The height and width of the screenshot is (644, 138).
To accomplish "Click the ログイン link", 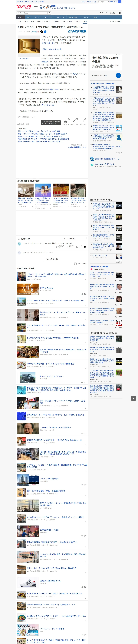I will click(x=42, y=8).
